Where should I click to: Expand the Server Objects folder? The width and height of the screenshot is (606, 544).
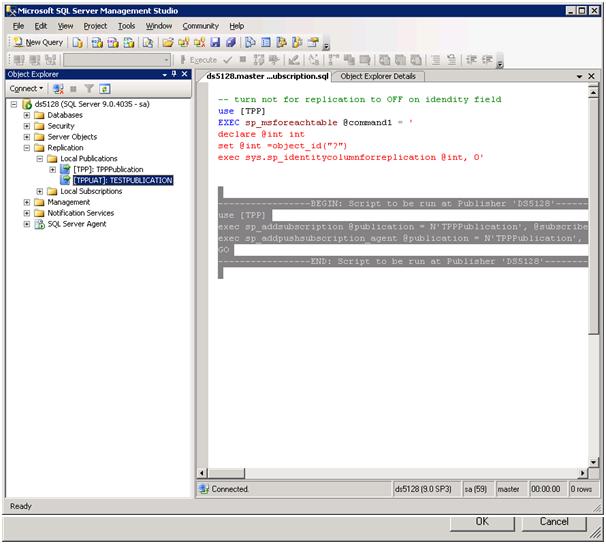pyautogui.click(x=27, y=137)
